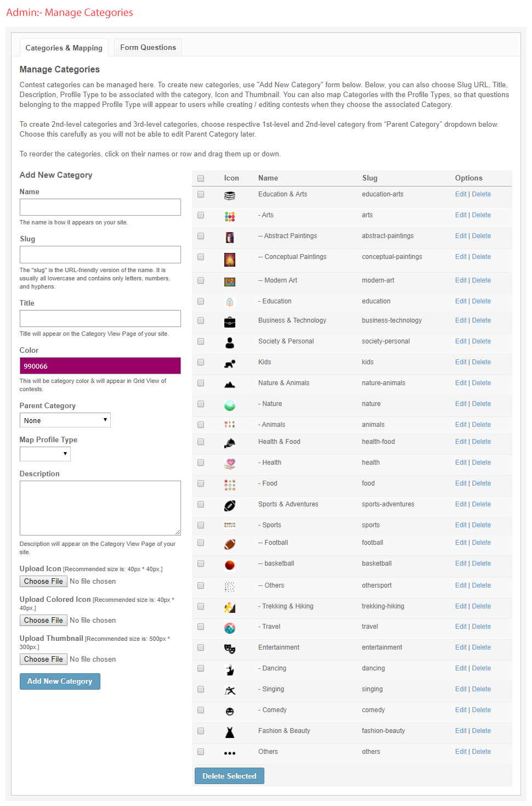Expand the Map Profile Type dropdown

[x=45, y=454]
